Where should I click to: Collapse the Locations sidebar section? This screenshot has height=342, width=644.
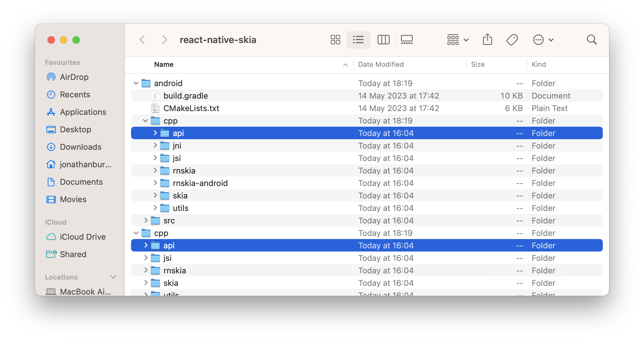tap(113, 277)
